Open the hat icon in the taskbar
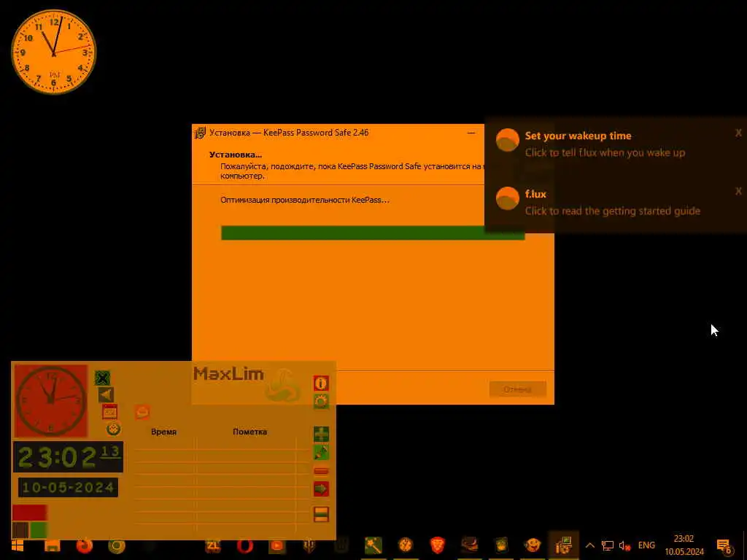The image size is (747, 560). [x=469, y=545]
